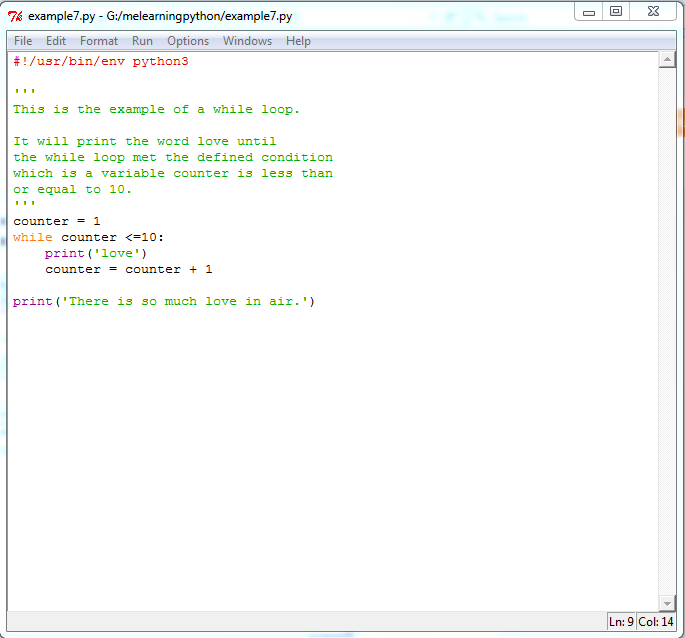
Task: Click the scrollbar down arrow
Action: (x=667, y=603)
